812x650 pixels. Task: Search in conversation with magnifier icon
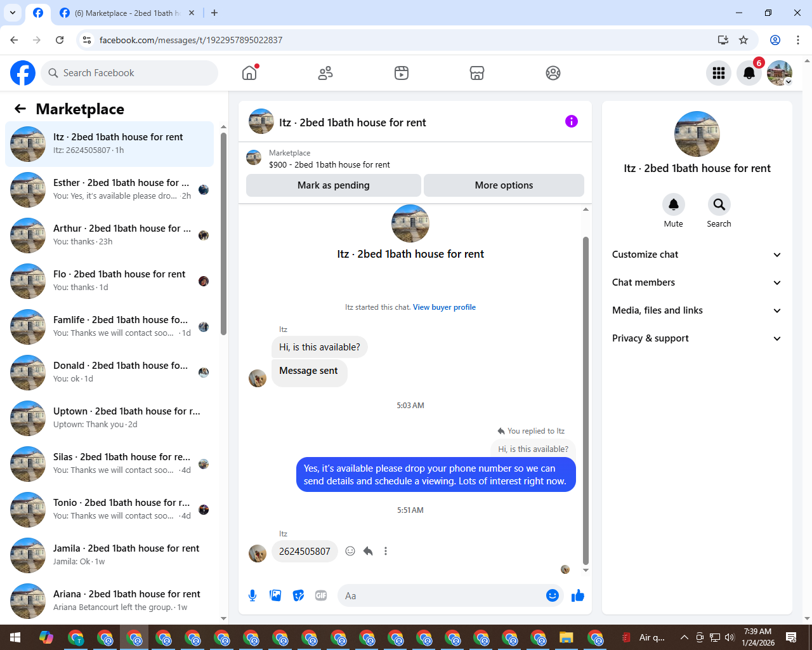pyautogui.click(x=719, y=204)
